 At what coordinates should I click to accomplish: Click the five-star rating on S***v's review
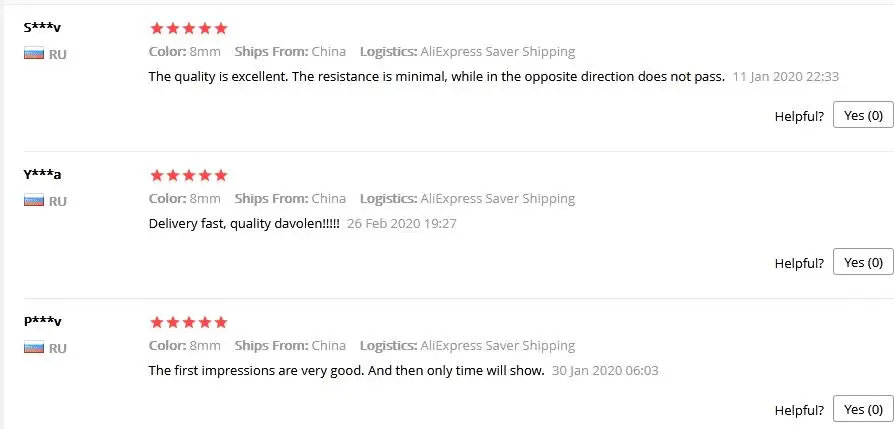click(188, 28)
